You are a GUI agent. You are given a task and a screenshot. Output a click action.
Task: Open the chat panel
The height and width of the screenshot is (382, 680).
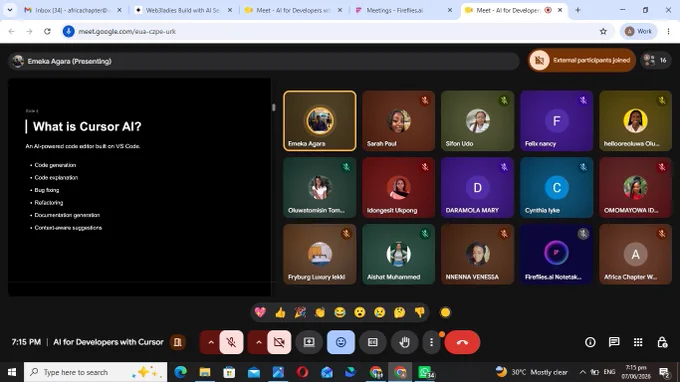[614, 342]
